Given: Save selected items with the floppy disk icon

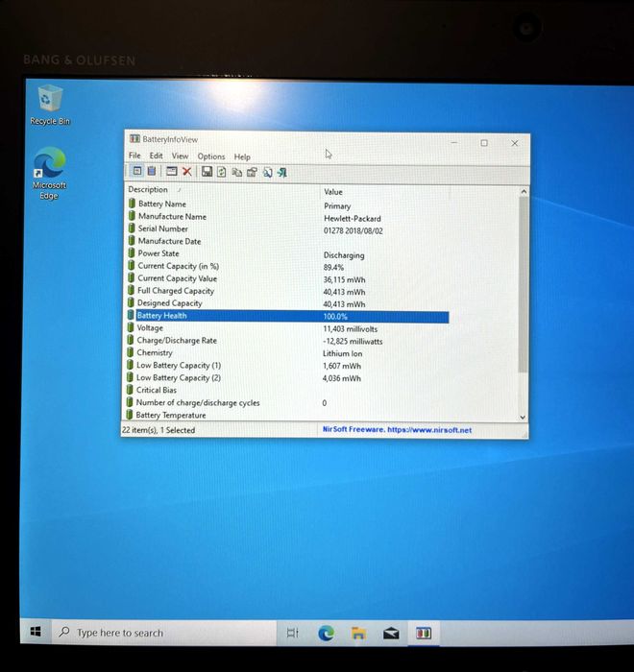Looking at the screenshot, I should point(207,172).
